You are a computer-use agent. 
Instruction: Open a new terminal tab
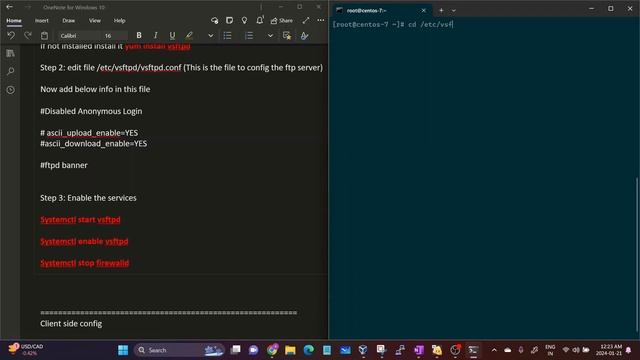[x=441, y=10]
